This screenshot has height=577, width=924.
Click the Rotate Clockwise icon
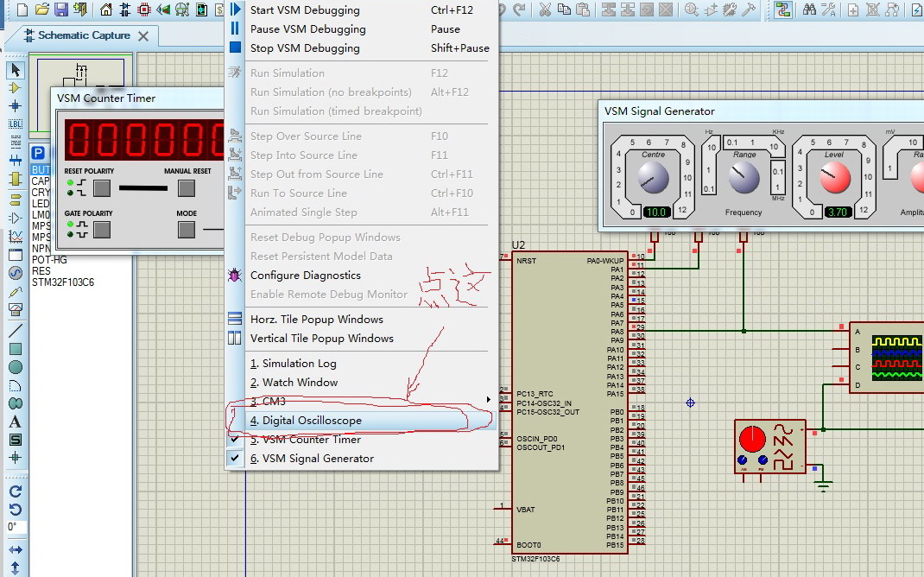15,491
